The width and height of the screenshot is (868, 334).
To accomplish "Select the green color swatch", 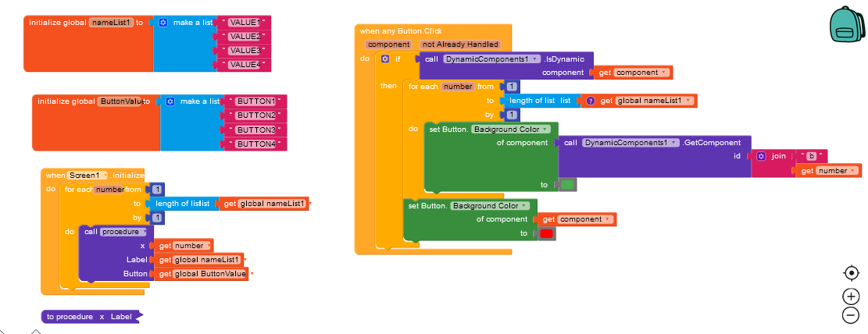I will pyautogui.click(x=567, y=185).
